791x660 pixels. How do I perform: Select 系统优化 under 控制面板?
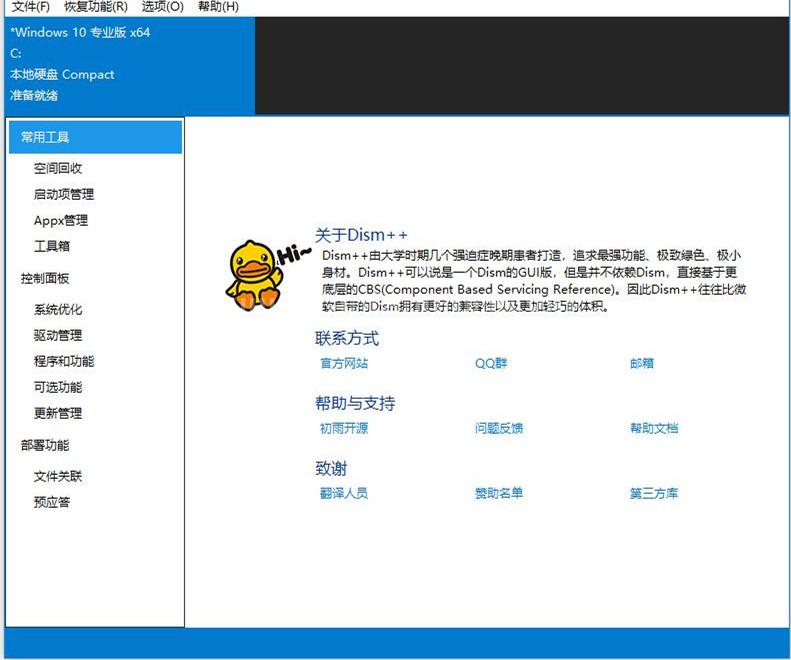tap(58, 309)
